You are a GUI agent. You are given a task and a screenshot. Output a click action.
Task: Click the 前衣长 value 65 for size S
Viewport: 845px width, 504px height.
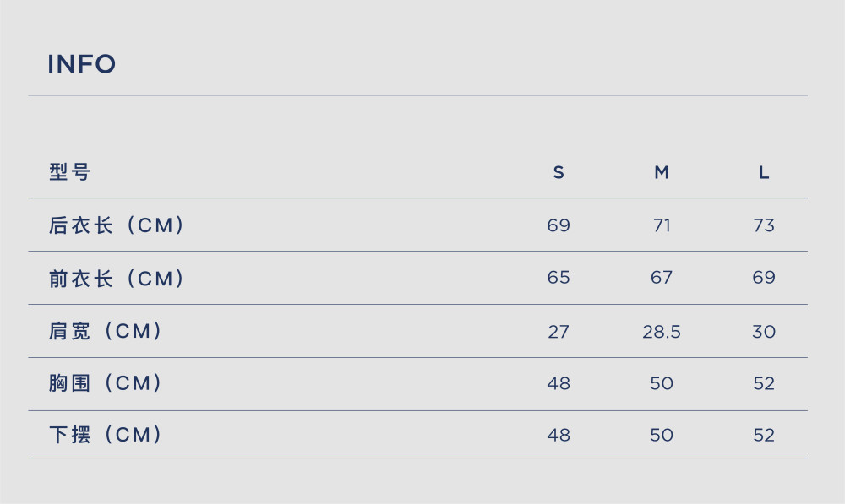tap(559, 277)
